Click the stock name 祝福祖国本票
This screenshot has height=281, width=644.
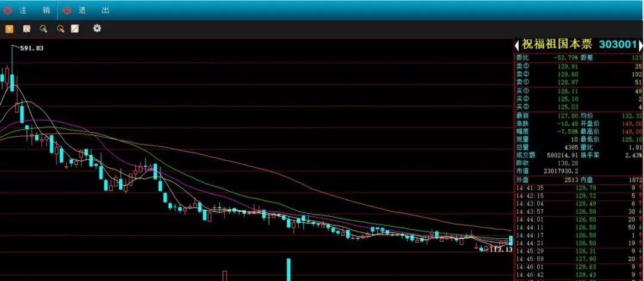[x=557, y=45]
